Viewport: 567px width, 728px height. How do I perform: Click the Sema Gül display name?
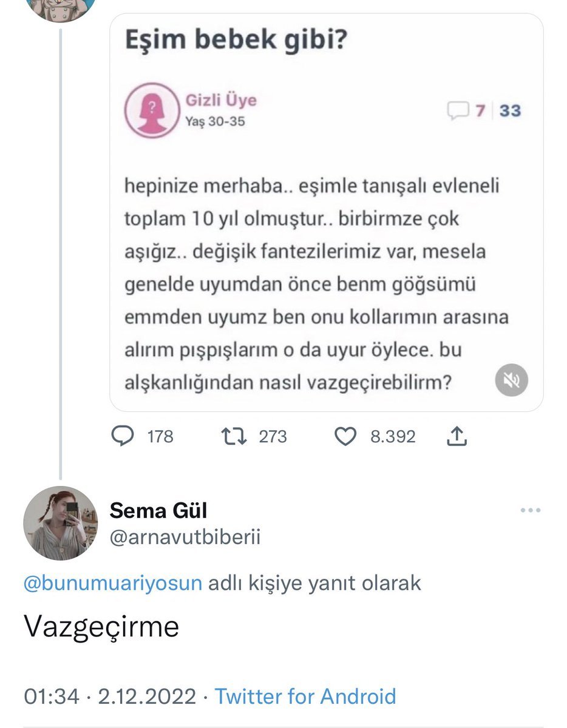point(158,511)
